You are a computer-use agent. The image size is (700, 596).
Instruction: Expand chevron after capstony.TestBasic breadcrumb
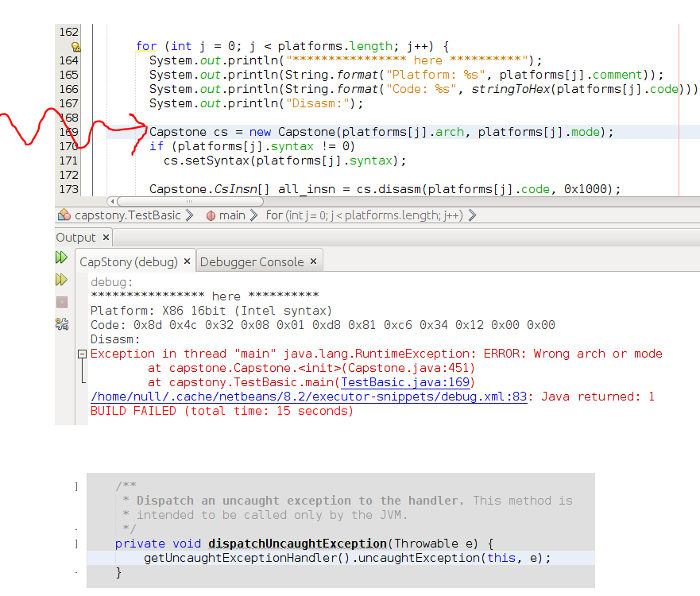190,215
